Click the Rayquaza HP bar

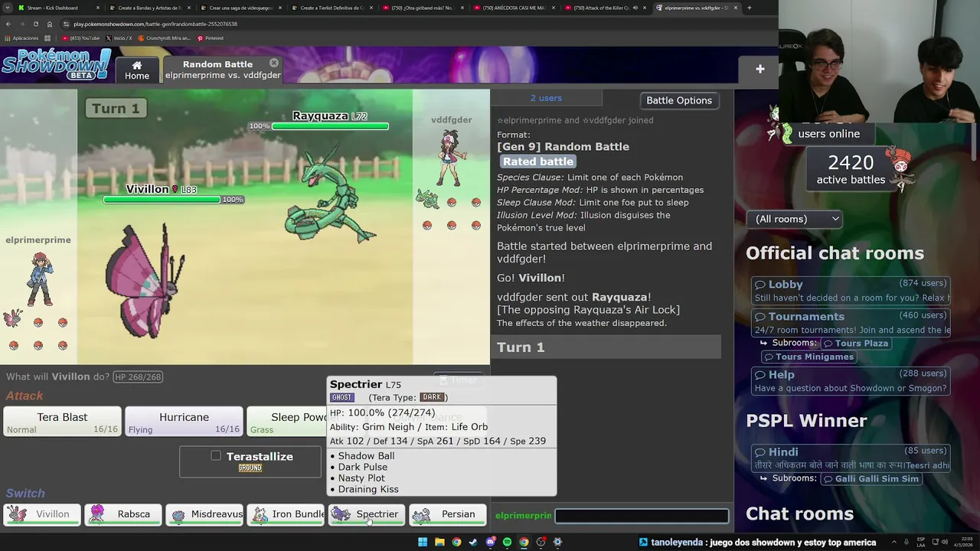click(330, 126)
